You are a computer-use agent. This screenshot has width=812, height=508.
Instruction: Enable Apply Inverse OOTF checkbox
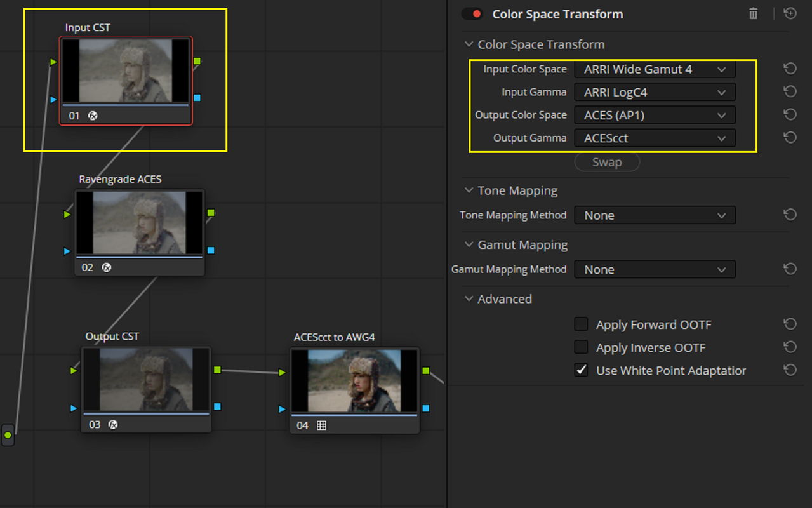(581, 347)
